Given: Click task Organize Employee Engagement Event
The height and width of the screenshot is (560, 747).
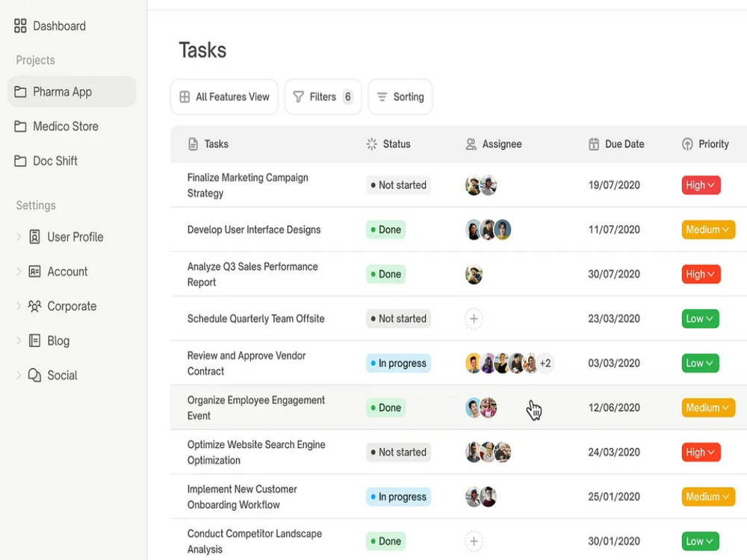Looking at the screenshot, I should click(x=255, y=408).
